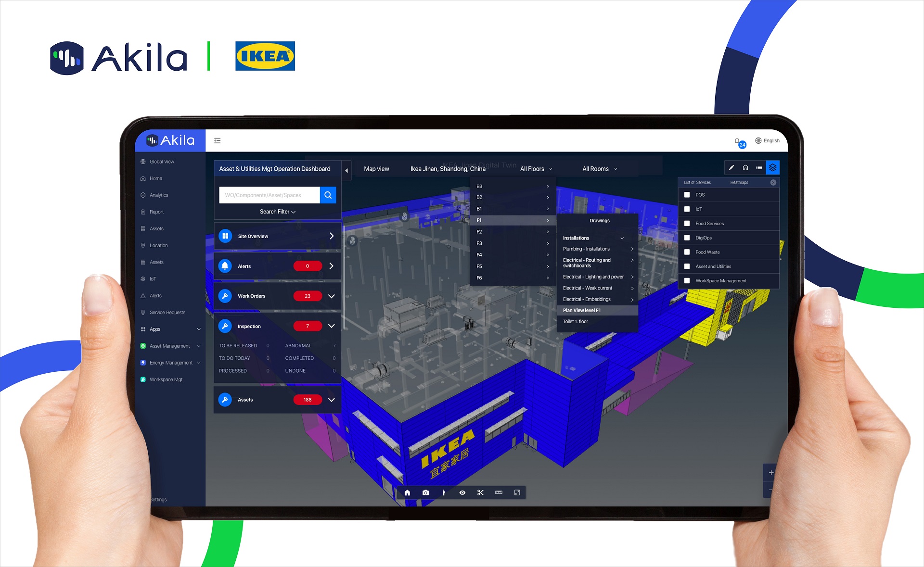The height and width of the screenshot is (567, 924).
Task: Type in WO/Components/Asset/Spaces search field
Action: click(x=269, y=194)
